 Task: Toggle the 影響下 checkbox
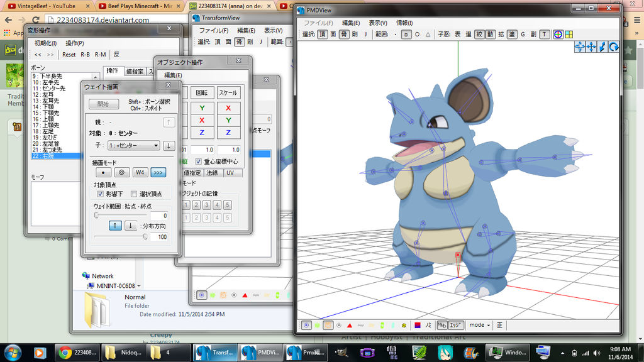(100, 194)
